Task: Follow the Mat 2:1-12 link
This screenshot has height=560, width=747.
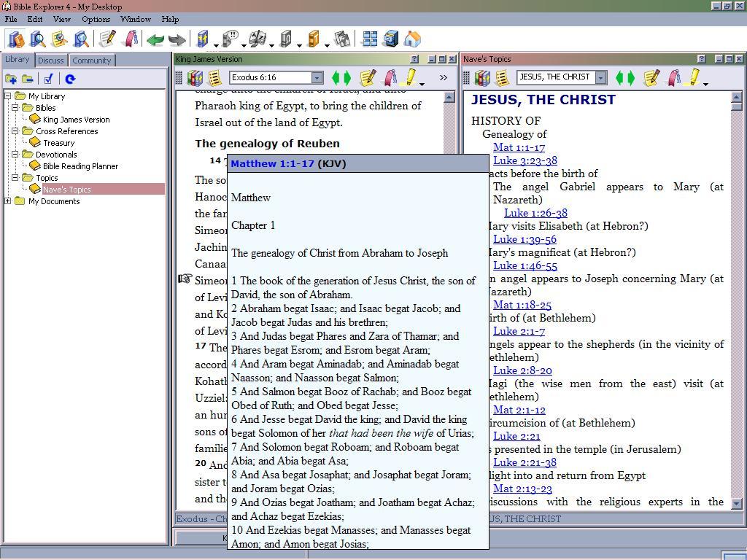Action: pos(519,410)
